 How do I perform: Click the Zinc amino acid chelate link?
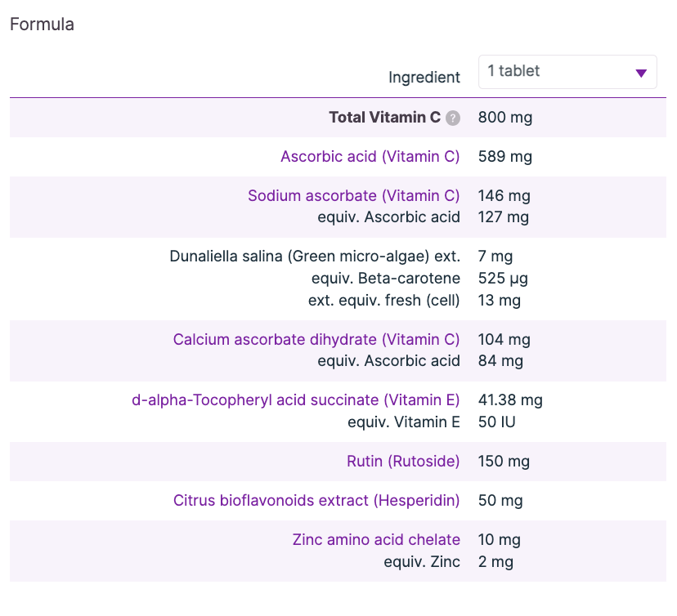click(376, 540)
